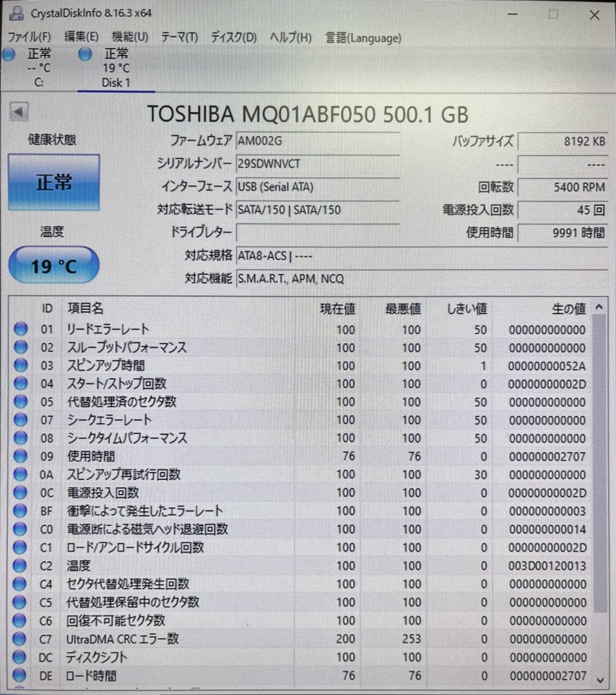
Task: Click the status icon for row 0C 電源投入回数
Action: [21, 493]
